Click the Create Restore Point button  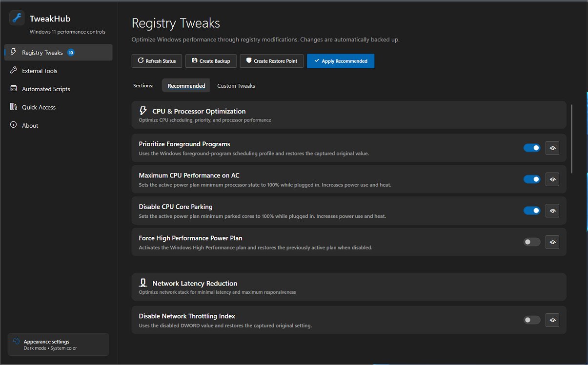point(272,61)
